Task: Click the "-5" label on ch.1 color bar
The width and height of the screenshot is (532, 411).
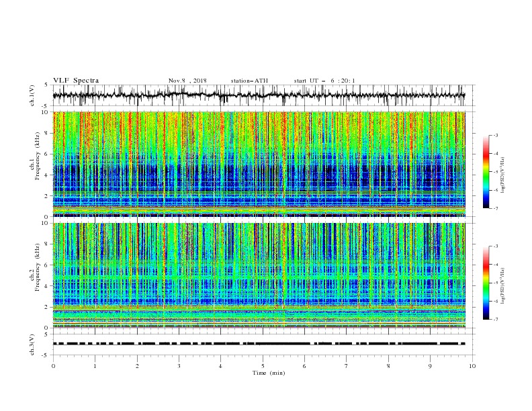Action: pyautogui.click(x=496, y=172)
